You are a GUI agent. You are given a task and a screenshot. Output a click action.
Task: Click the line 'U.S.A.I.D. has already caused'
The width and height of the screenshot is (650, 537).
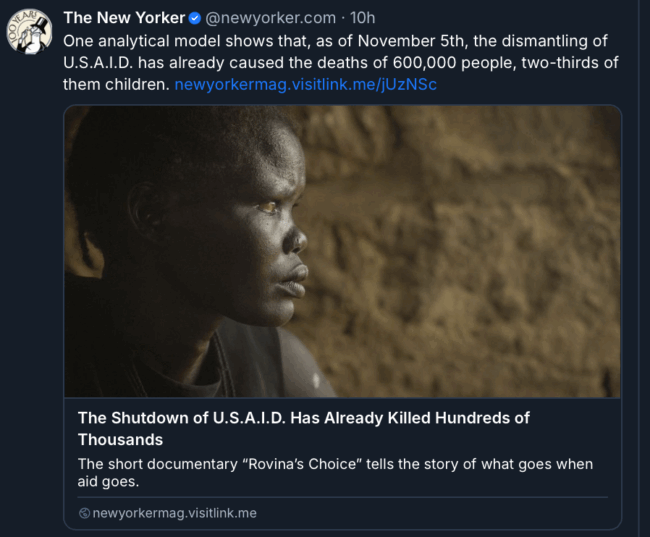[x=341, y=63]
